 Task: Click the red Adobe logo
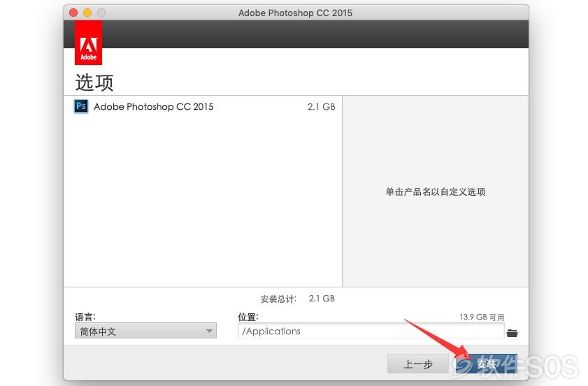pyautogui.click(x=89, y=43)
